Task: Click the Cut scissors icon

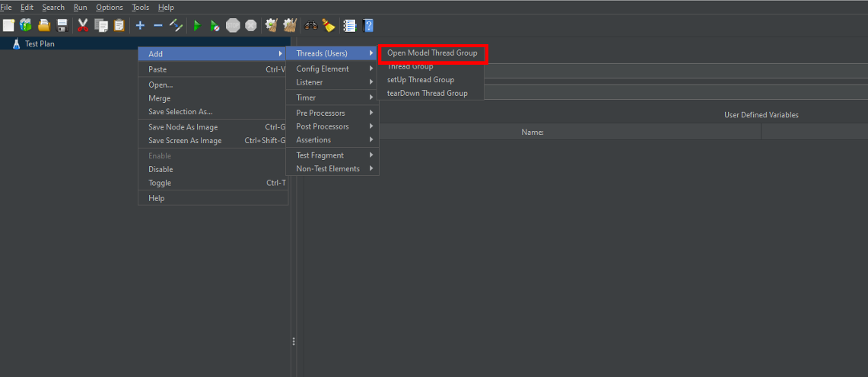Action: tap(83, 25)
